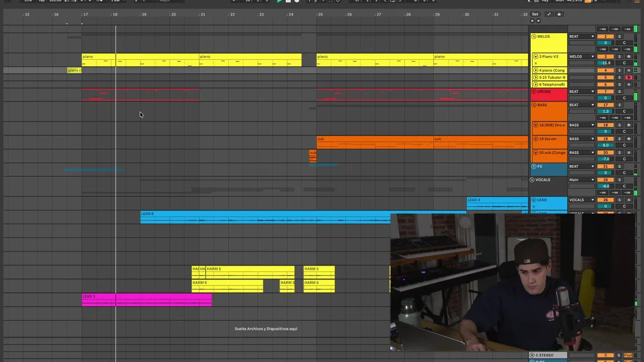Arm the 19 Serum track
This screenshot has width=644, height=362.
[x=628, y=139]
